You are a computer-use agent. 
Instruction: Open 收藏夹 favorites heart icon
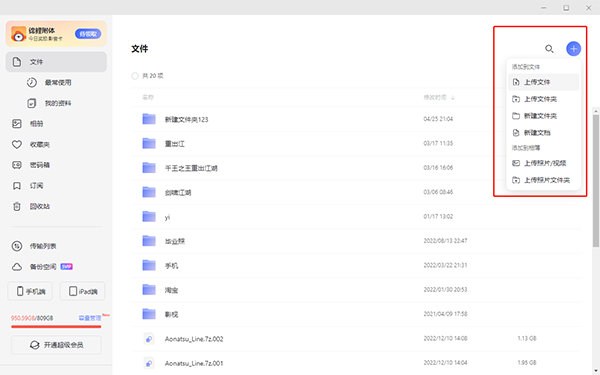click(17, 144)
